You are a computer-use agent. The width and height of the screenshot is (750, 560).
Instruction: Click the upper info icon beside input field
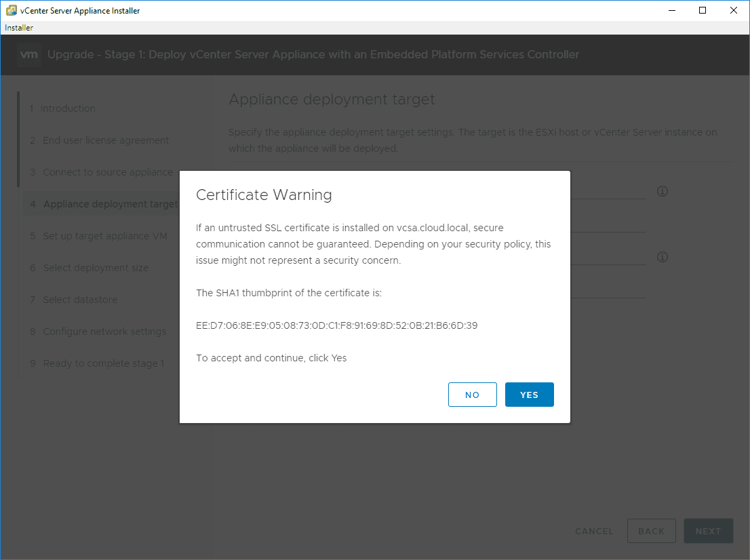click(663, 191)
